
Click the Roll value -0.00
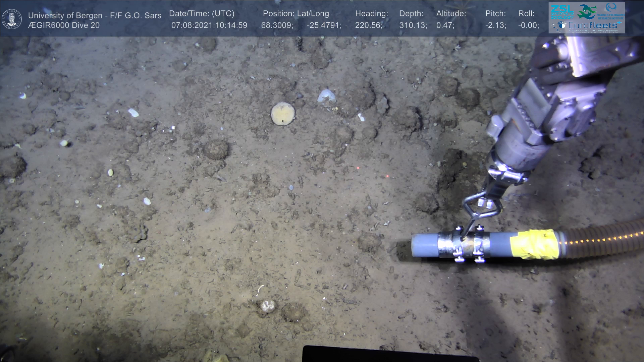528,25
